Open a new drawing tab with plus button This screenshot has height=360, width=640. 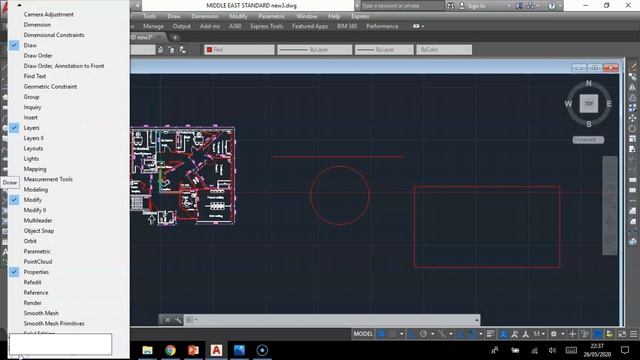[x=175, y=38]
